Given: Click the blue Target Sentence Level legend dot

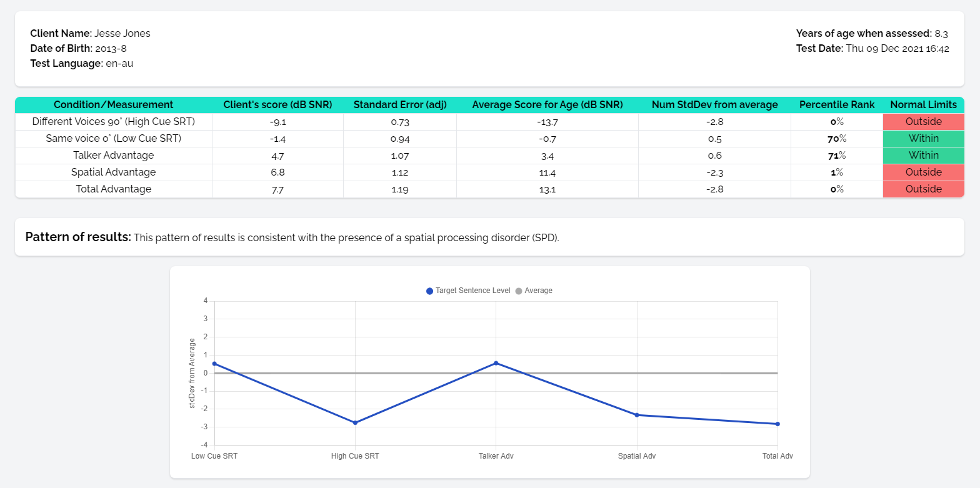Looking at the screenshot, I should [429, 291].
